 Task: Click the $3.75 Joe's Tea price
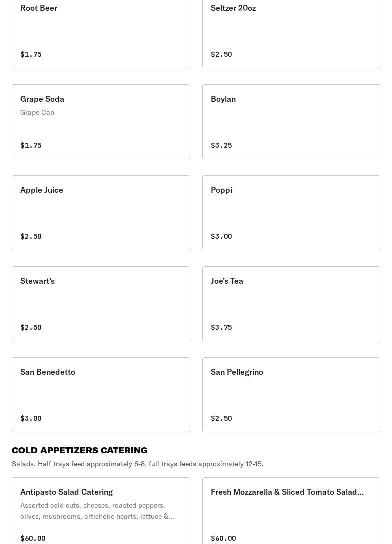221,327
